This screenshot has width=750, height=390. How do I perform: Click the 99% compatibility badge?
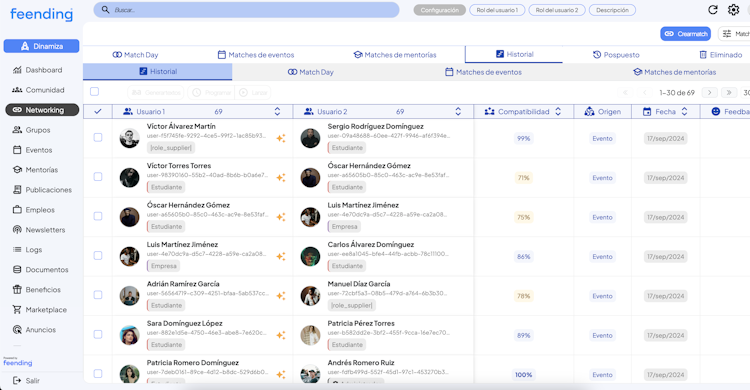pyautogui.click(x=524, y=138)
